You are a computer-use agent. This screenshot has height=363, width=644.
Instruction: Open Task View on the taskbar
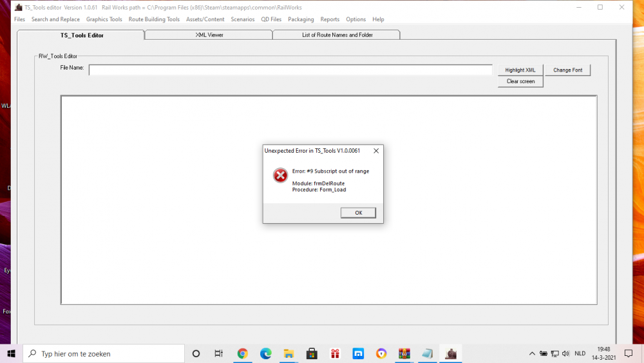coord(219,353)
